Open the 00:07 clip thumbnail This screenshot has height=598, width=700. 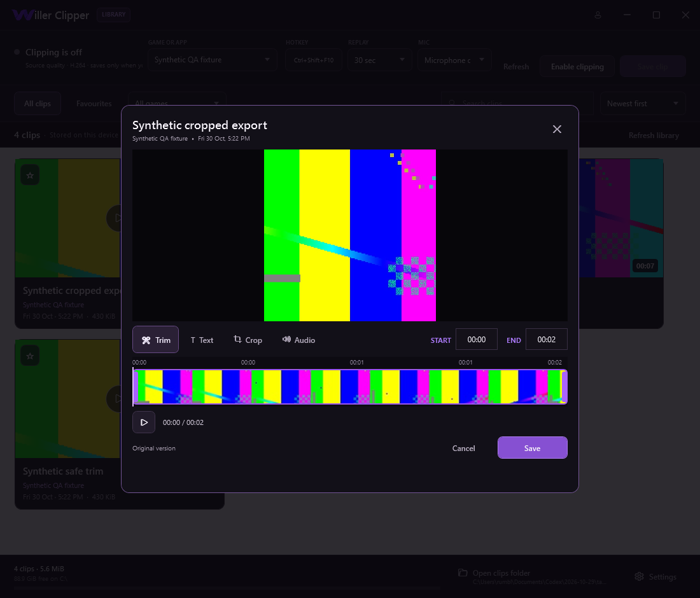click(621, 218)
